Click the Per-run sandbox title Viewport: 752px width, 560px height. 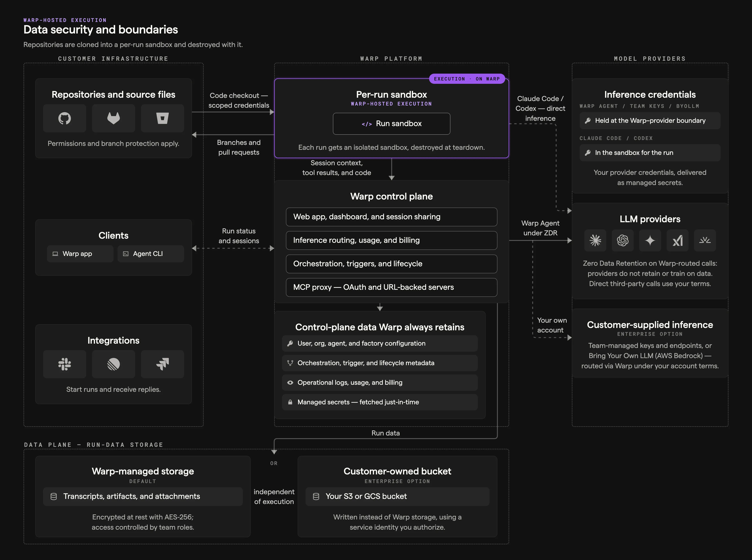point(392,95)
